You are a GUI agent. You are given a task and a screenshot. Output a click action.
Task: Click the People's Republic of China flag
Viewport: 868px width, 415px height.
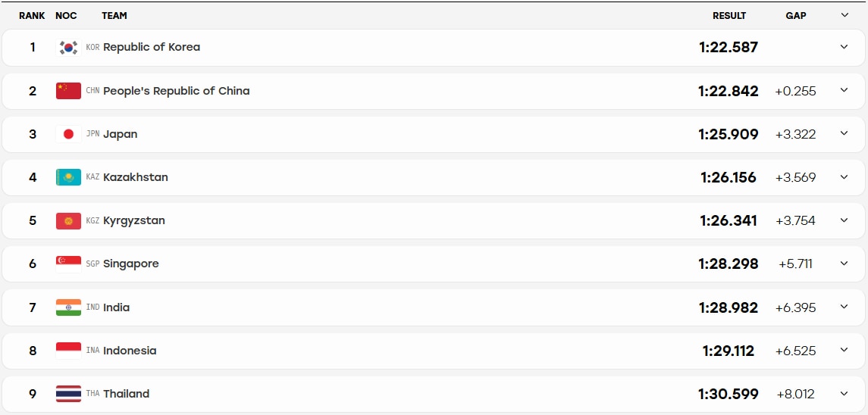pos(69,91)
